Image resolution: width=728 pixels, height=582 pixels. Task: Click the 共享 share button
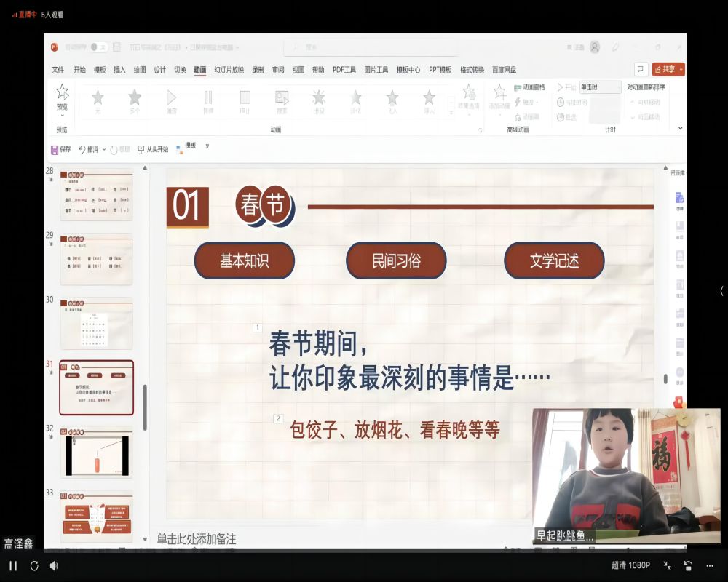coord(665,69)
